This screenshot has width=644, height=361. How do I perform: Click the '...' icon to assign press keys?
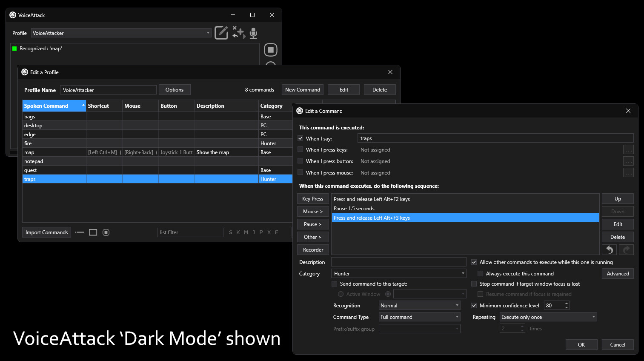(628, 149)
